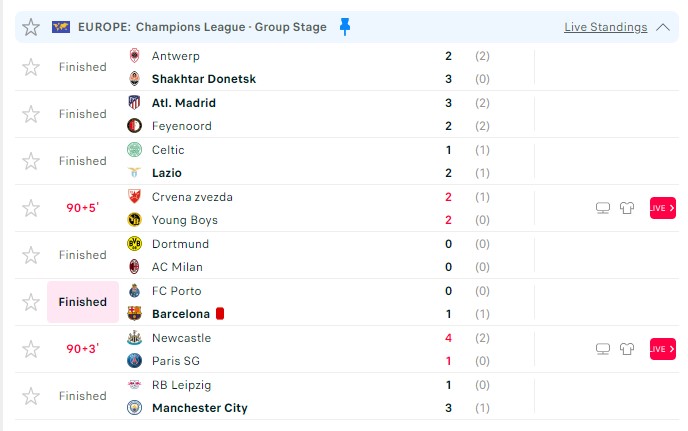This screenshot has width=688, height=431.
Task: Open the Live Standings link
Action: coord(606,27)
